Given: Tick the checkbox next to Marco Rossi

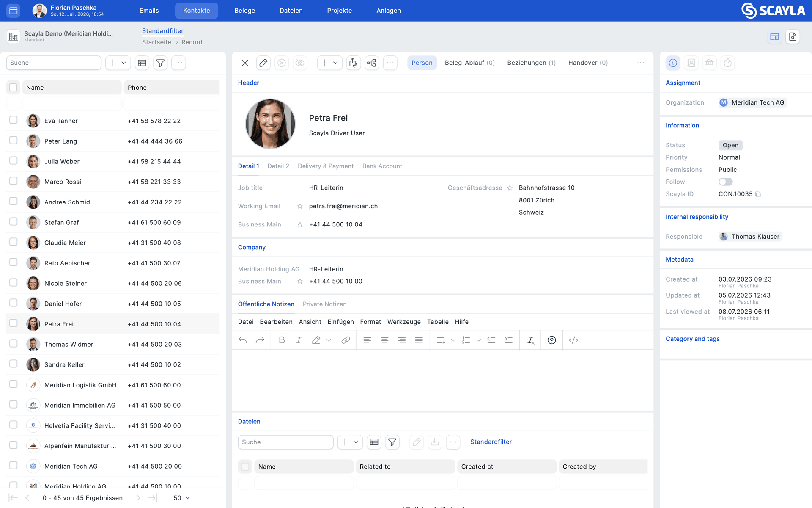Looking at the screenshot, I should 14,181.
